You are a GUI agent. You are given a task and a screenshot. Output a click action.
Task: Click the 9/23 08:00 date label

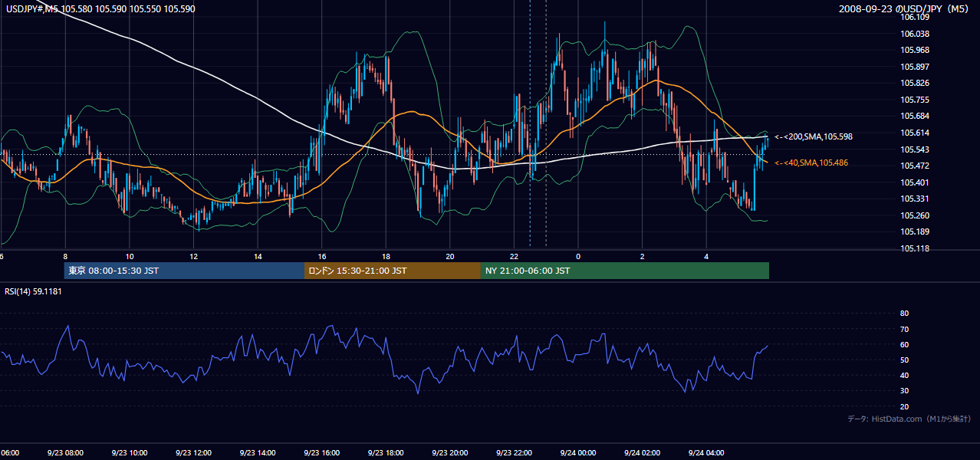point(65,452)
